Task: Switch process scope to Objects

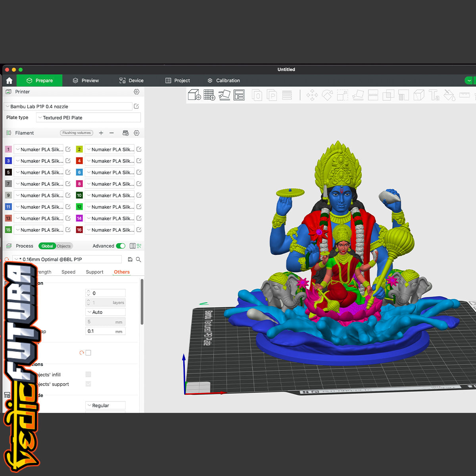Action: 63,246
